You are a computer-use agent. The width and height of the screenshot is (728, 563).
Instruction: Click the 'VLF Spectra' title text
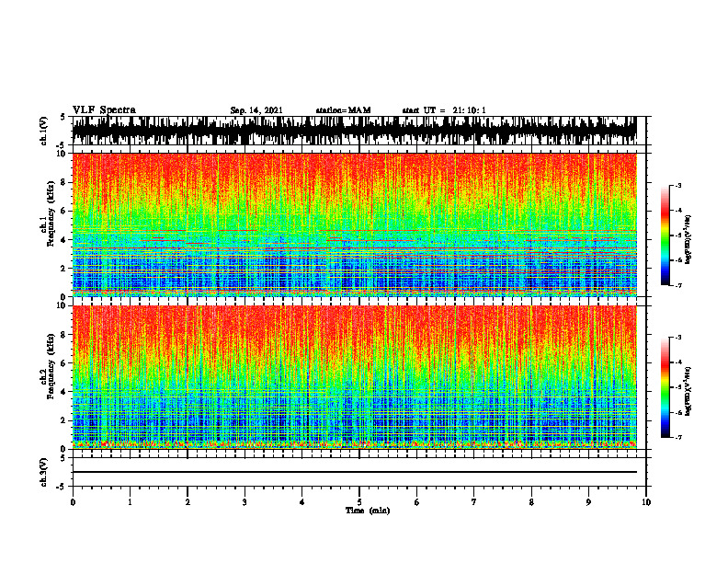point(104,110)
